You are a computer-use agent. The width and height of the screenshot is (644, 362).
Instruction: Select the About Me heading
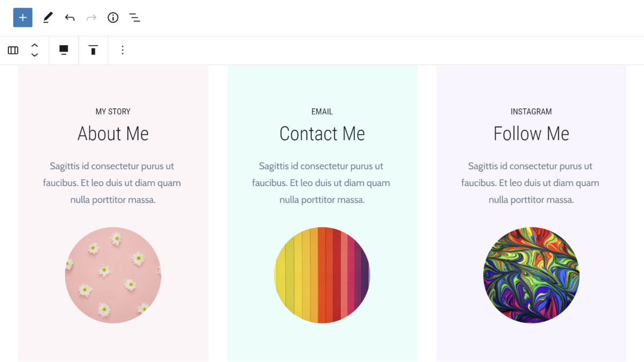click(x=113, y=134)
